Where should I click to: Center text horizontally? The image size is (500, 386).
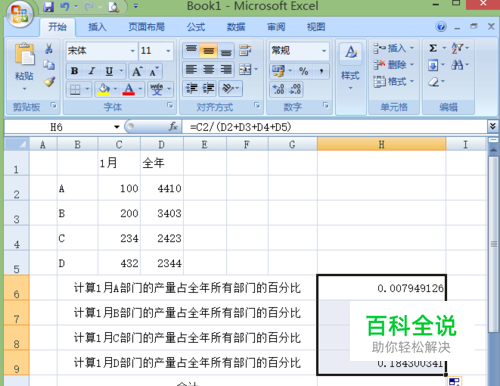(209, 70)
